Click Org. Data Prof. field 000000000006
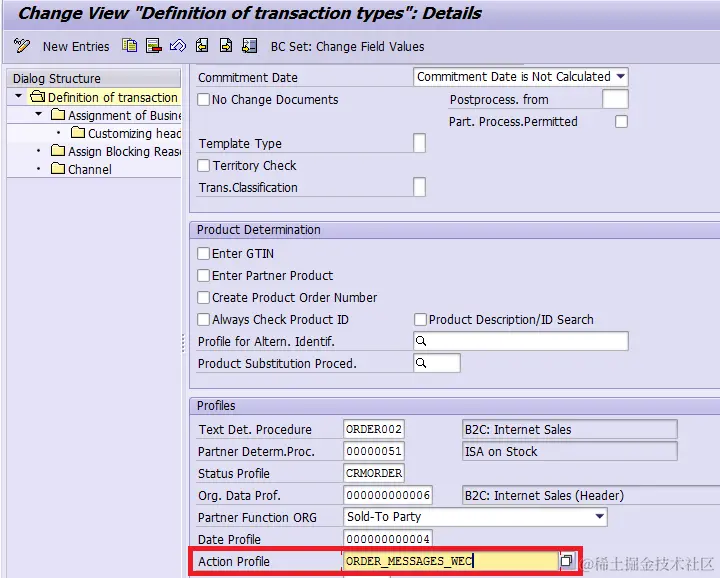The image size is (720, 578). point(388,495)
